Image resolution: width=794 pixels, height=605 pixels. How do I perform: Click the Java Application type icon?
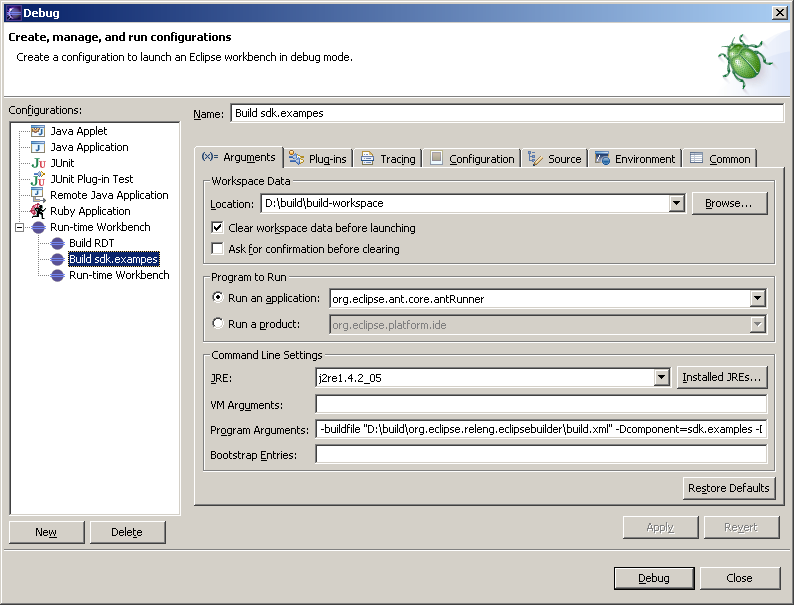[38, 147]
